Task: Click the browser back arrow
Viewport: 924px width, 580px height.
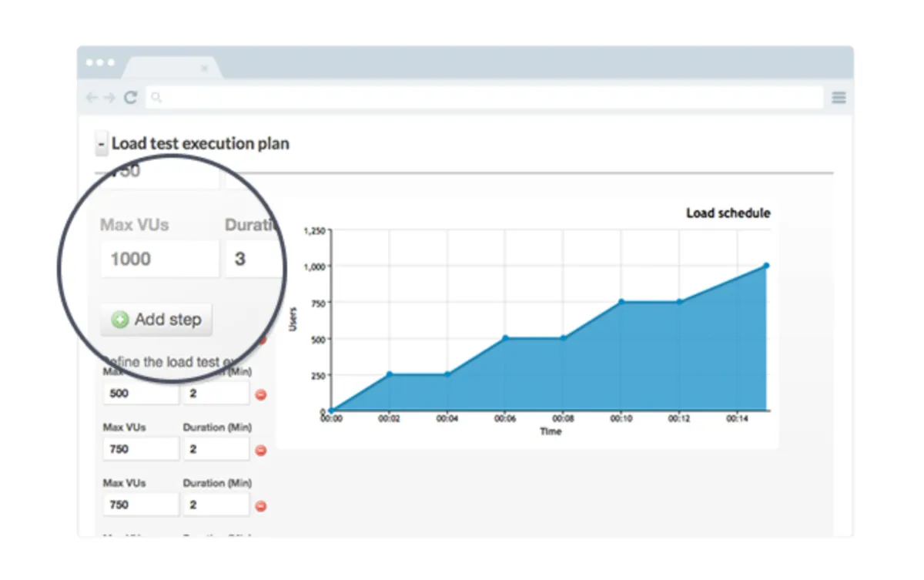Action: pos(92,98)
